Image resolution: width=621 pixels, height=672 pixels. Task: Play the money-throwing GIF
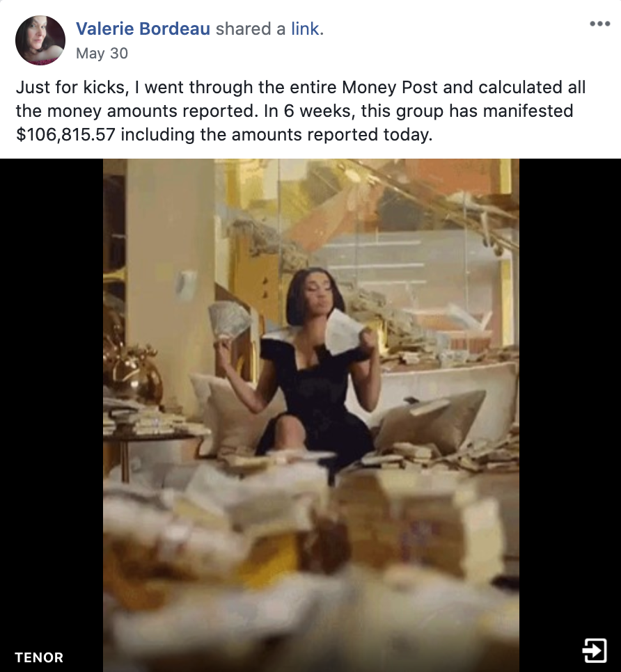pos(311,415)
